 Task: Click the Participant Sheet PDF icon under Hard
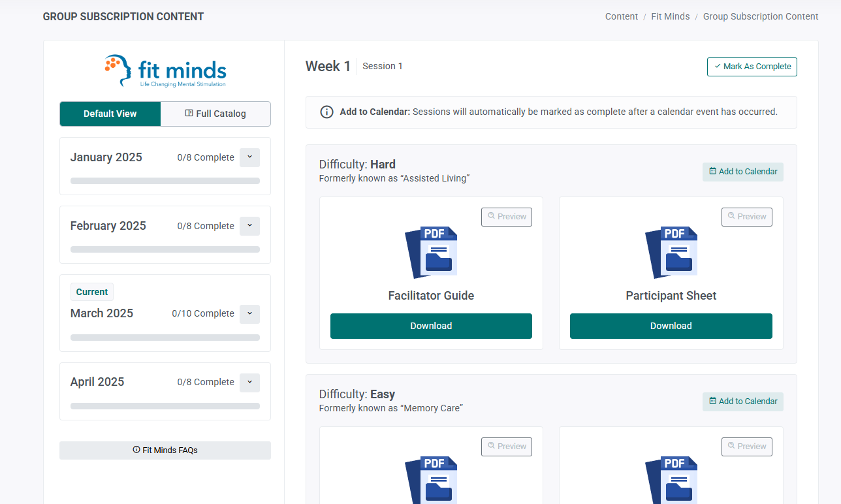pyautogui.click(x=671, y=252)
